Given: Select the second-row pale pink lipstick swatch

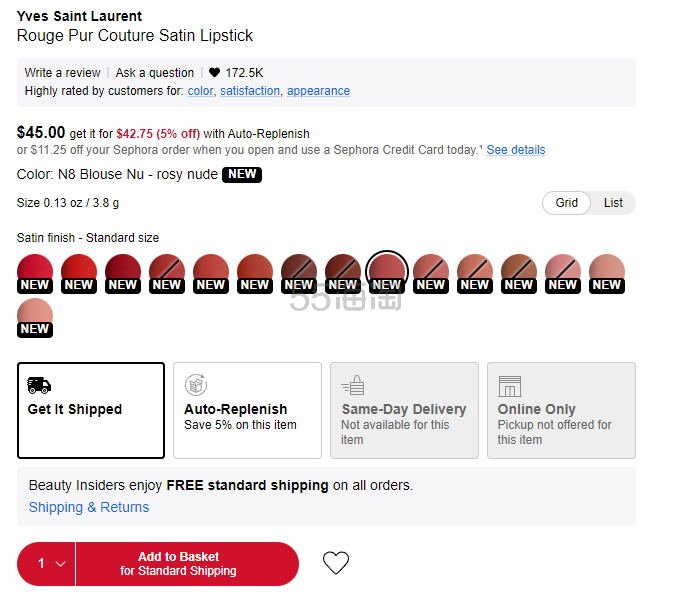Looking at the screenshot, I should (35, 317).
